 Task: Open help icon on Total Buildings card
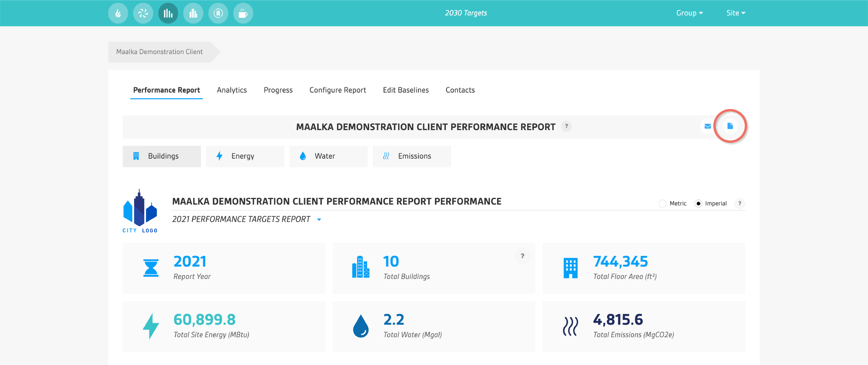522,256
